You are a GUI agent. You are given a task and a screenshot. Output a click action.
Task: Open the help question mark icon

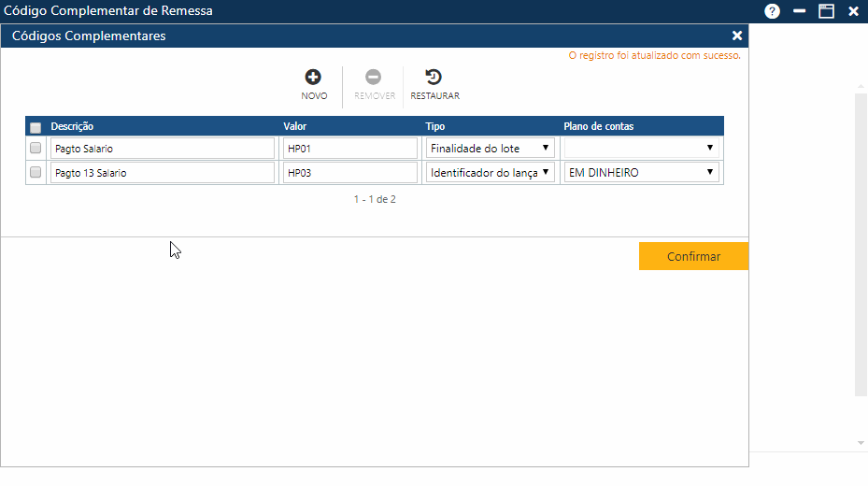(772, 11)
